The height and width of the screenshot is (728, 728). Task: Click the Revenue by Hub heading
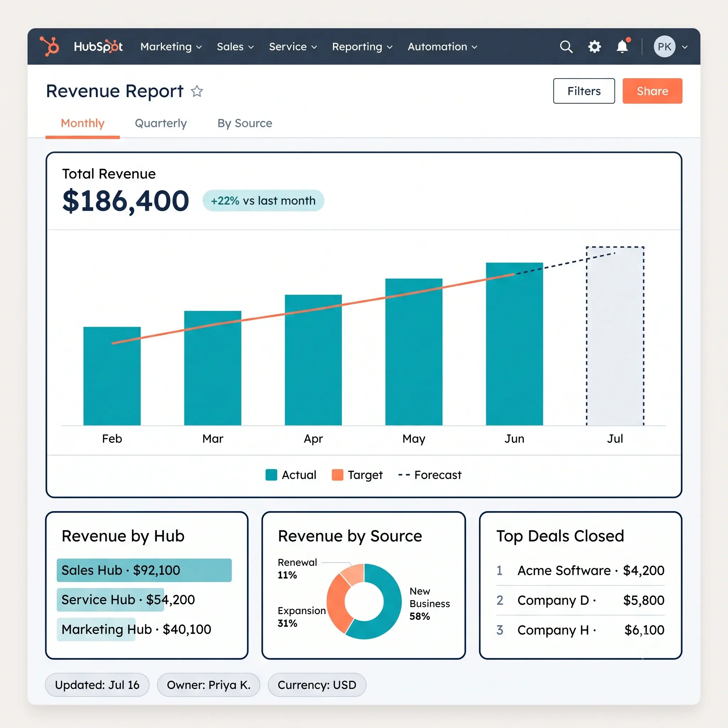123,536
